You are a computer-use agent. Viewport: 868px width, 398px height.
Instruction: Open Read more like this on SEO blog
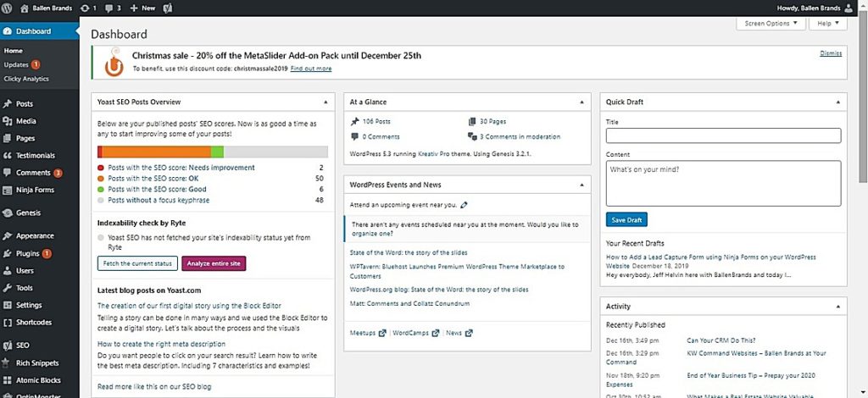[154, 387]
